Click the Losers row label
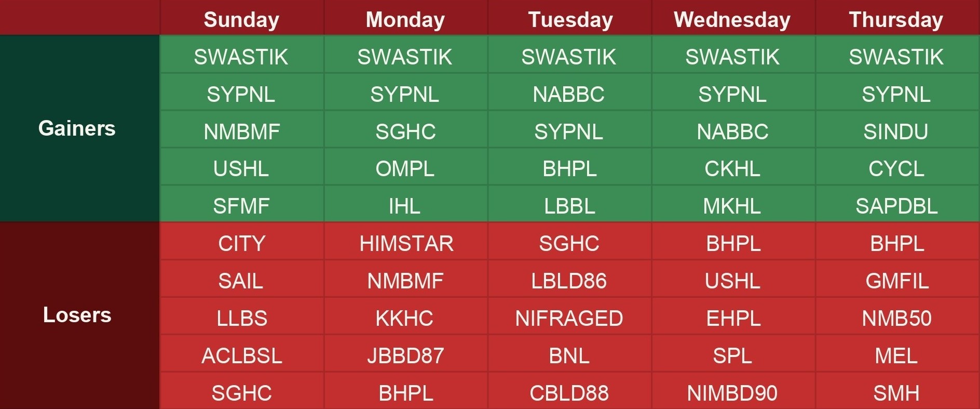The height and width of the screenshot is (409, 980). (x=77, y=315)
